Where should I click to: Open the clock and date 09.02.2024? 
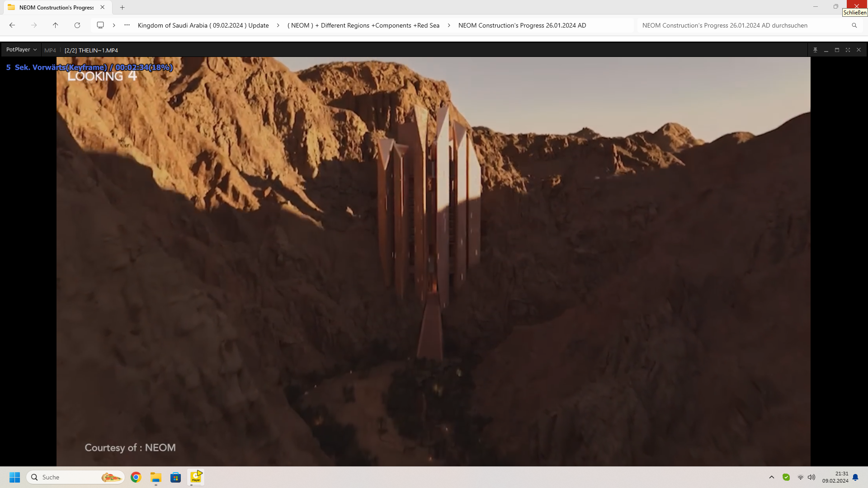[835, 477]
